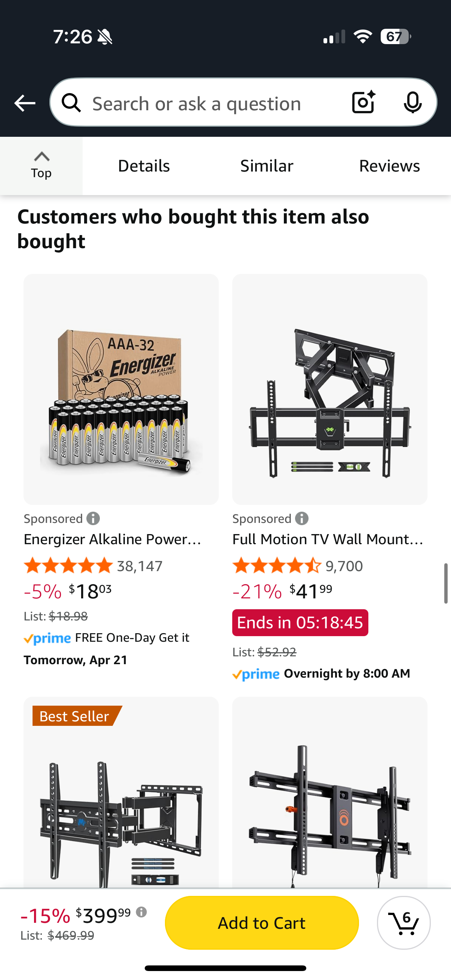
Task: Tap info icon beside Energizer Sponsored label
Action: tap(93, 518)
